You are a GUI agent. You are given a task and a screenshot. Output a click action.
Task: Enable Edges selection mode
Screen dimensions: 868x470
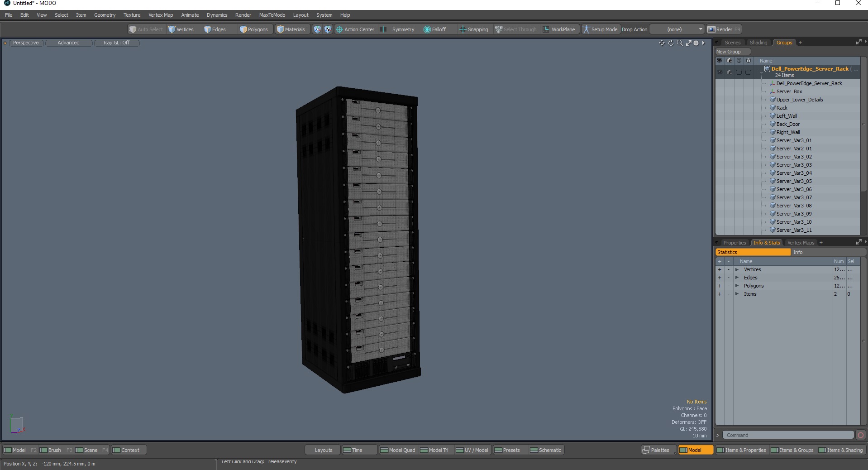(215, 29)
